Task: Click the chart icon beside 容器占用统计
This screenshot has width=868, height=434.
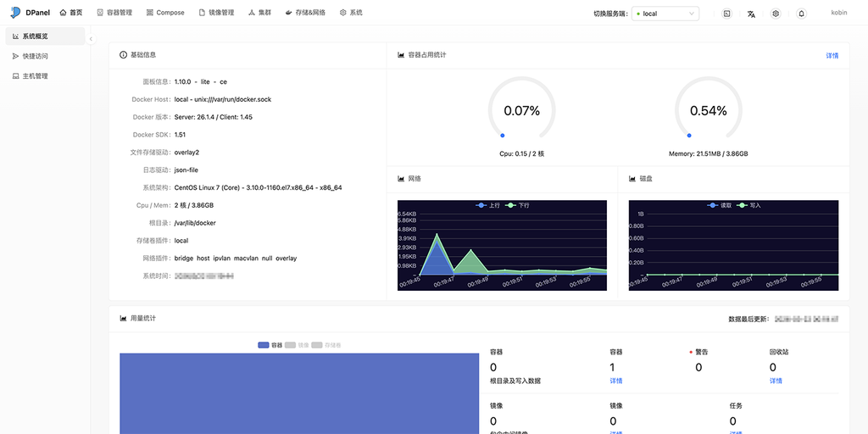Action: (x=401, y=55)
